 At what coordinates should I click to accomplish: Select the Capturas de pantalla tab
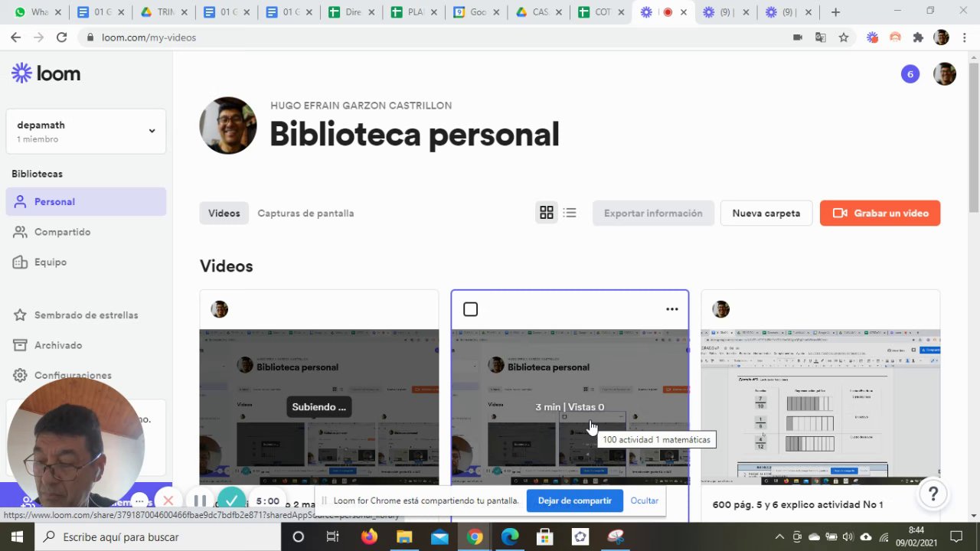pos(305,214)
